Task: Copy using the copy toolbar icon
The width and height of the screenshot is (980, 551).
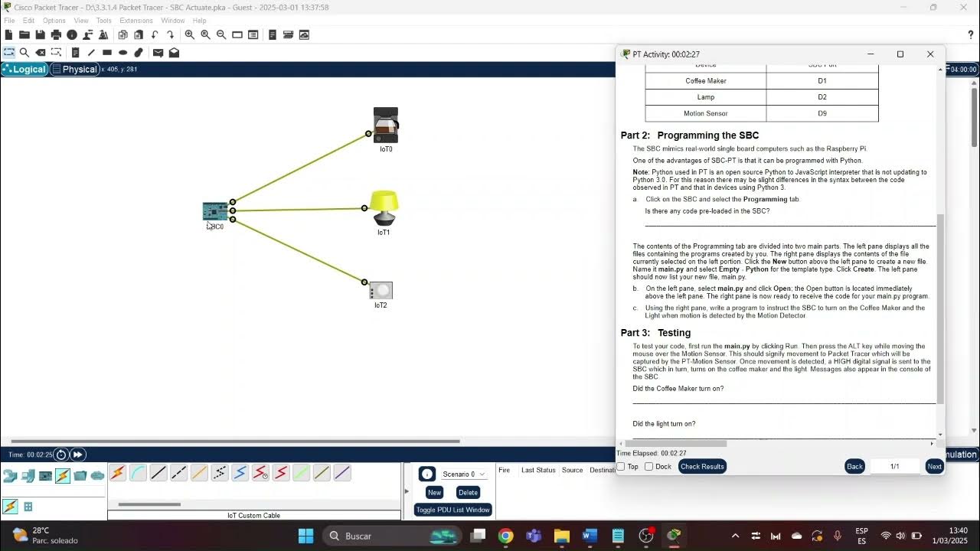Action: (x=122, y=34)
